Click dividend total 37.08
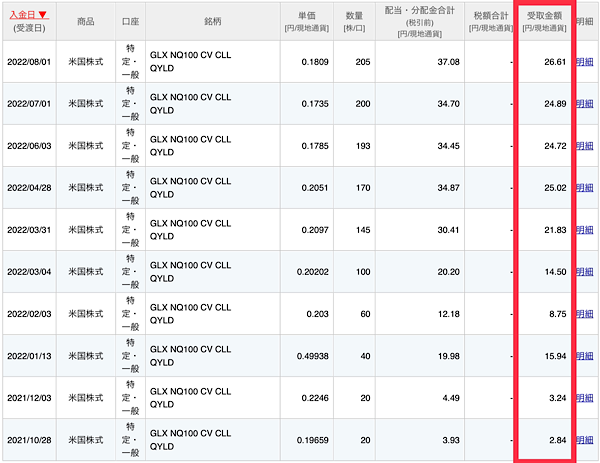This screenshot has width=600, height=463. [448, 62]
